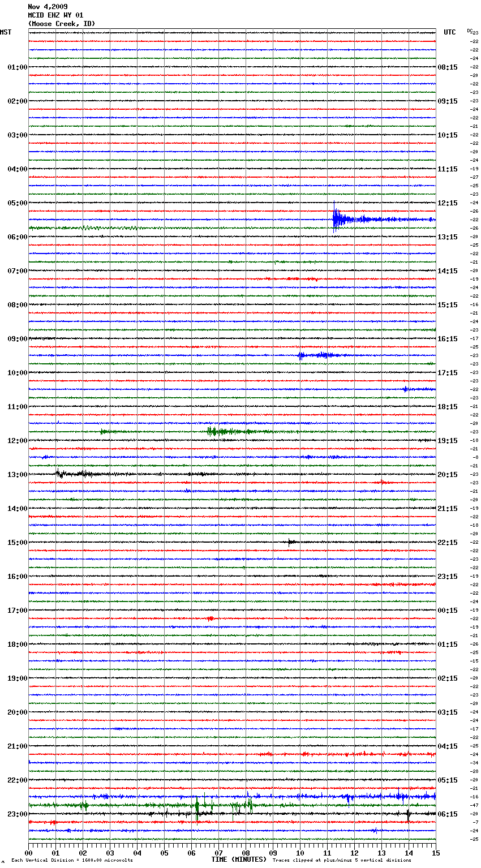This screenshot has height=868, width=481.
Task: Click the 06:15 UTC time label
Action: coord(448,814)
